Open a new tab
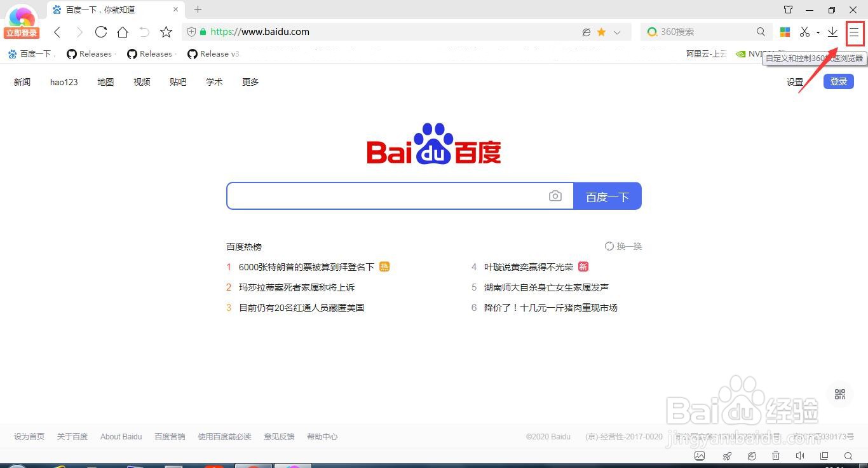This screenshot has height=468, width=868. pos(198,10)
